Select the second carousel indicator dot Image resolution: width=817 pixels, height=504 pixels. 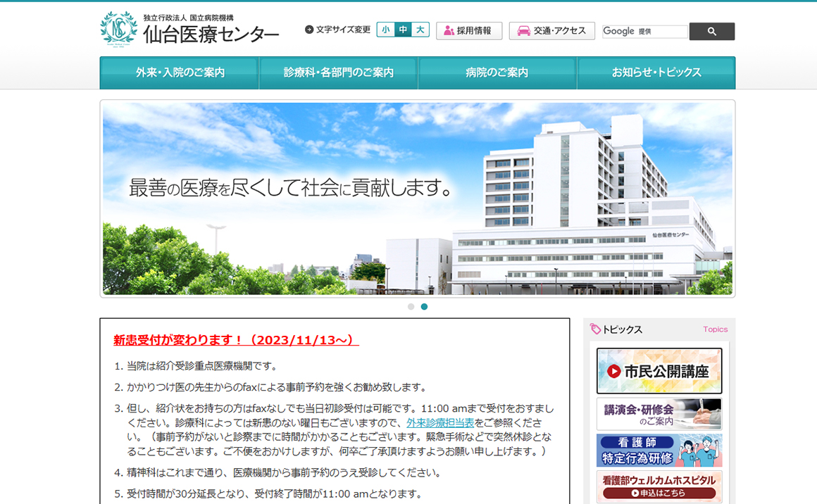click(424, 307)
